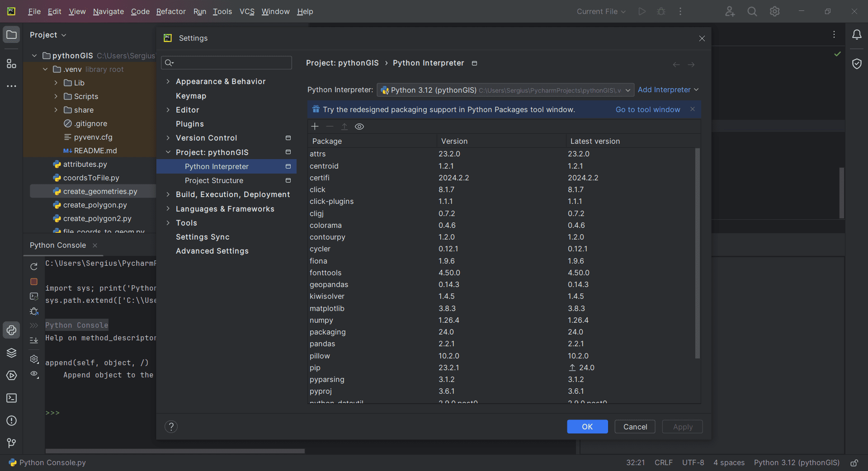Click the Search Everywhere magnifier icon
The width and height of the screenshot is (868, 471).
752,12
